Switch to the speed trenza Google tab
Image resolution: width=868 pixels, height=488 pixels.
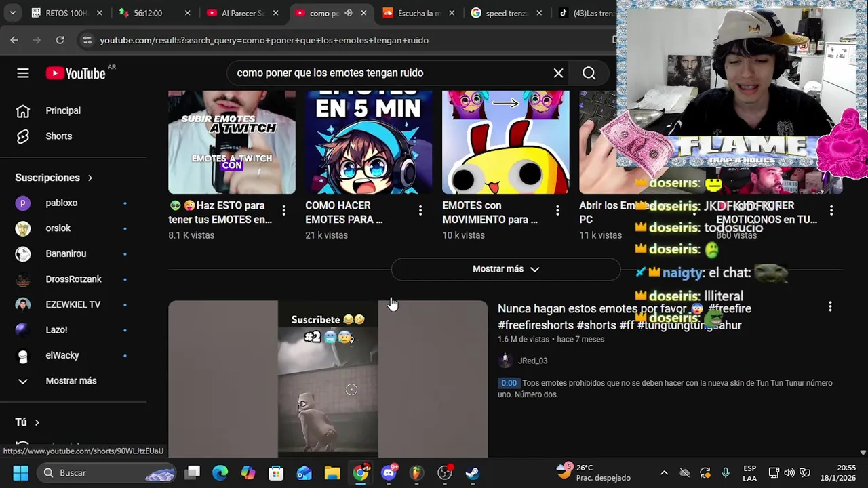point(507,13)
